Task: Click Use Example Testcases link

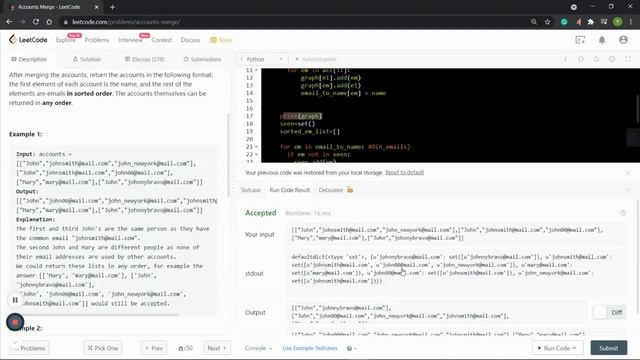Action: [x=310, y=348]
